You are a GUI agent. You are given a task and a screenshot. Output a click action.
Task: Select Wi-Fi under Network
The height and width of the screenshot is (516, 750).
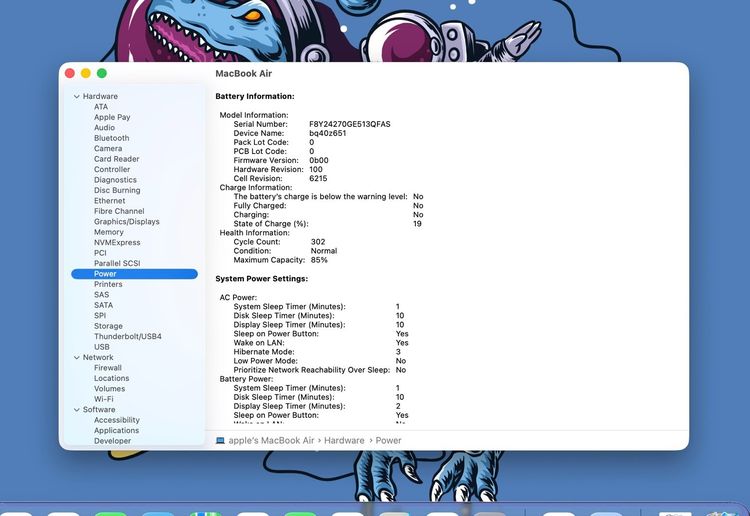[104, 399]
